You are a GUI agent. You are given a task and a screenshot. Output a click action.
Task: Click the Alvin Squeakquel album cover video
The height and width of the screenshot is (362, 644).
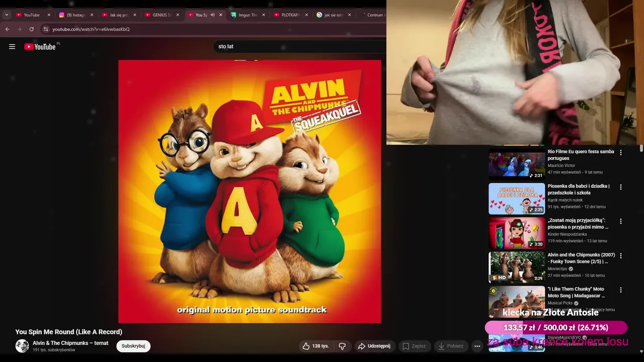pyautogui.click(x=250, y=192)
